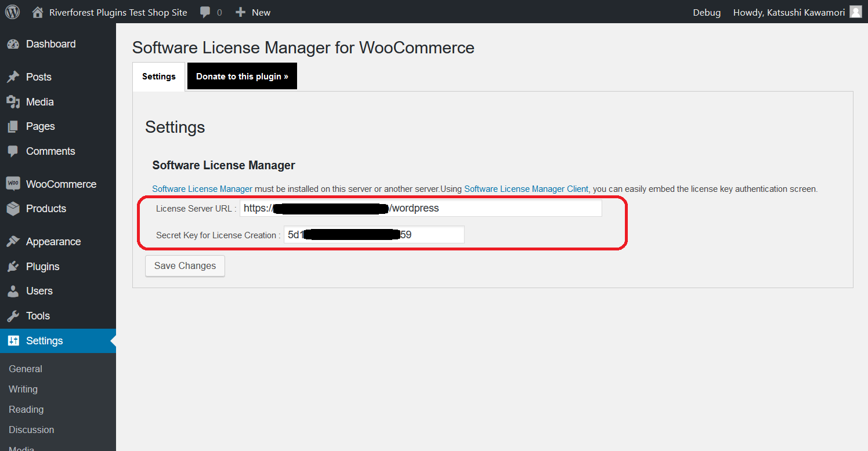The image size is (868, 451).
Task: Open the Plugins plug icon
Action: (x=13, y=267)
